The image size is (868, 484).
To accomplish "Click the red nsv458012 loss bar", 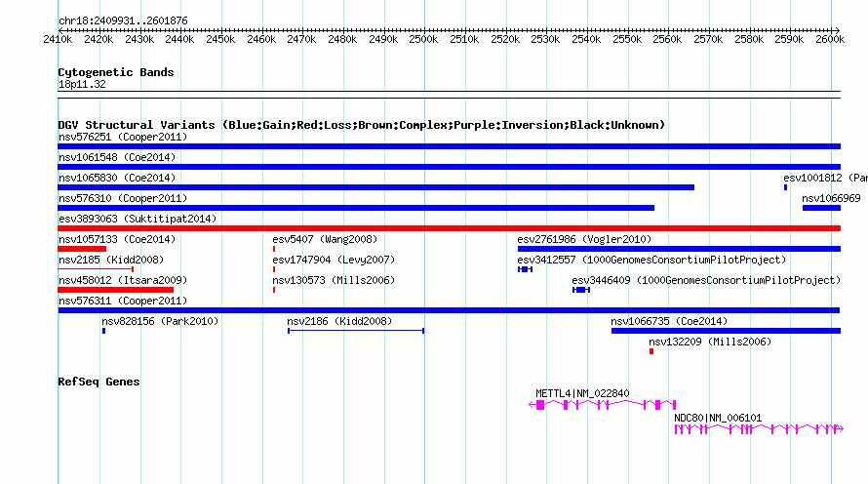I will pyautogui.click(x=116, y=290).
